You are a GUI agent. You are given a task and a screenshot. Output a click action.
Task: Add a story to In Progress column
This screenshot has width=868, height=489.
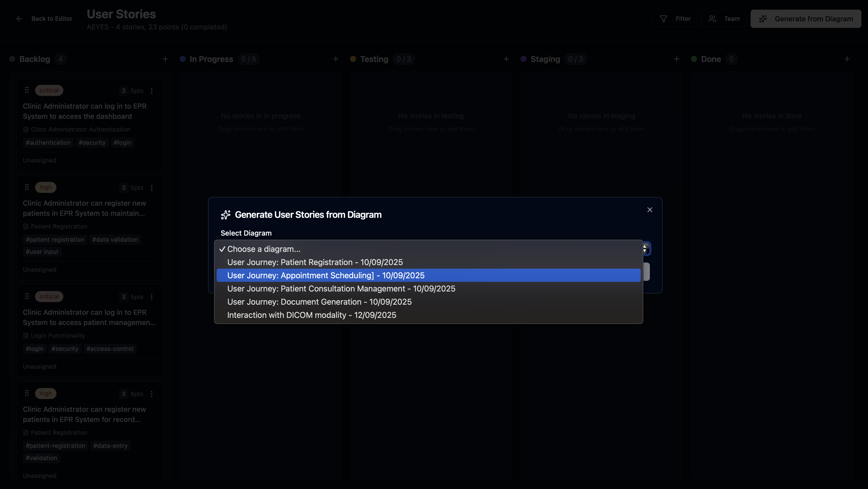pyautogui.click(x=336, y=59)
